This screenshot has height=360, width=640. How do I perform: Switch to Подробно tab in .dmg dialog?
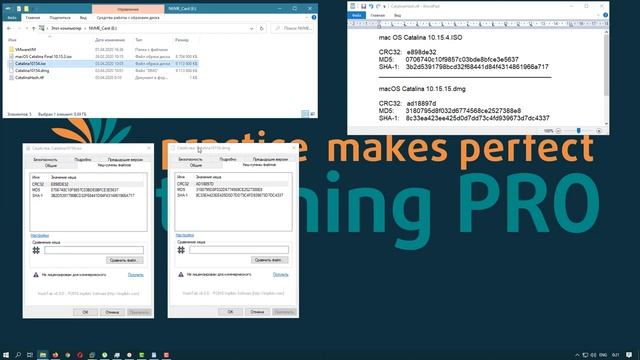coord(228,159)
